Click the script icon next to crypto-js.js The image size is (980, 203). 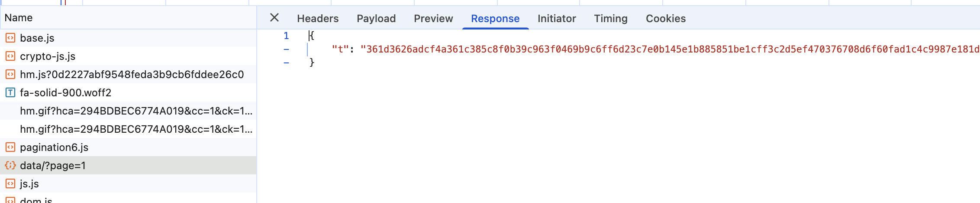click(10, 56)
